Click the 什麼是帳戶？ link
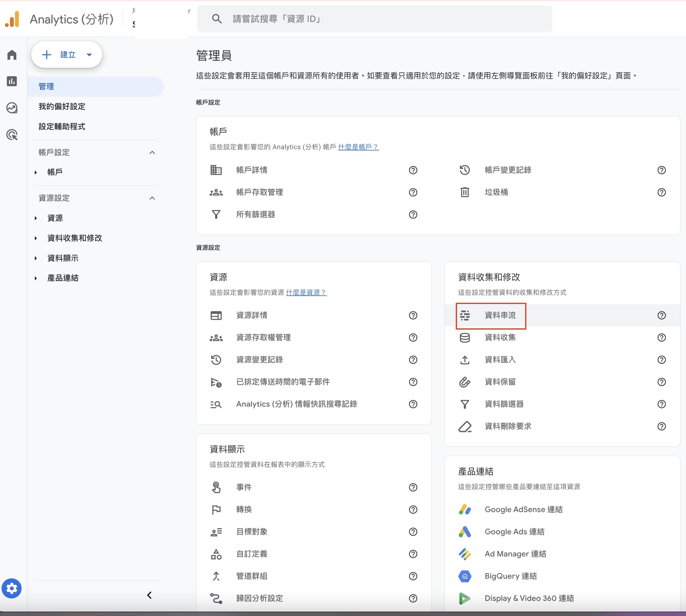Viewport: 686px width, 616px height. click(x=358, y=147)
